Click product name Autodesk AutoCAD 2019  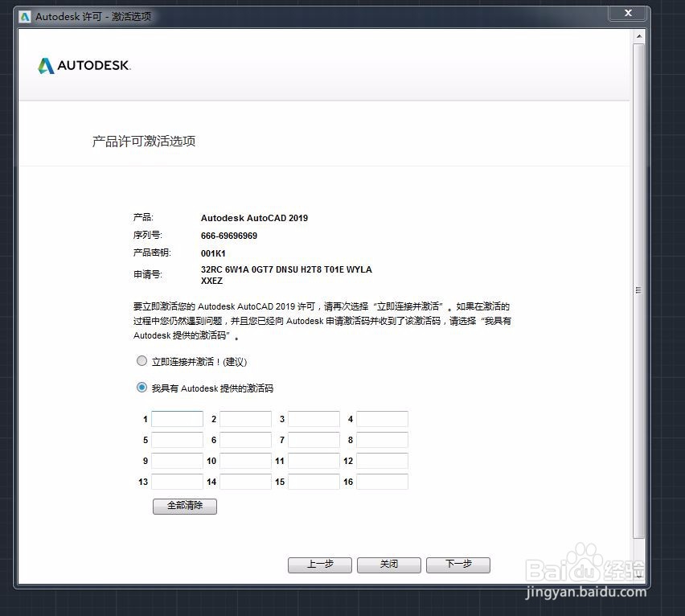click(x=254, y=218)
